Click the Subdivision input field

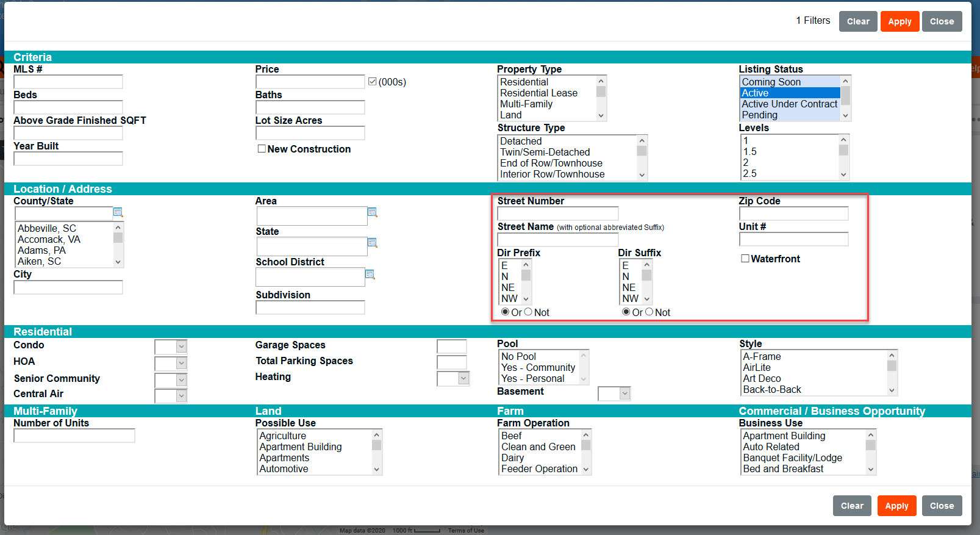pyautogui.click(x=310, y=307)
